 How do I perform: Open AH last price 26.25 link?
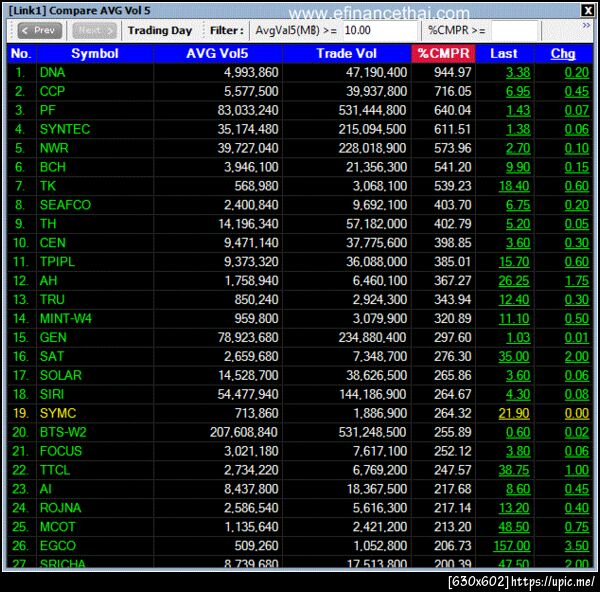click(514, 281)
